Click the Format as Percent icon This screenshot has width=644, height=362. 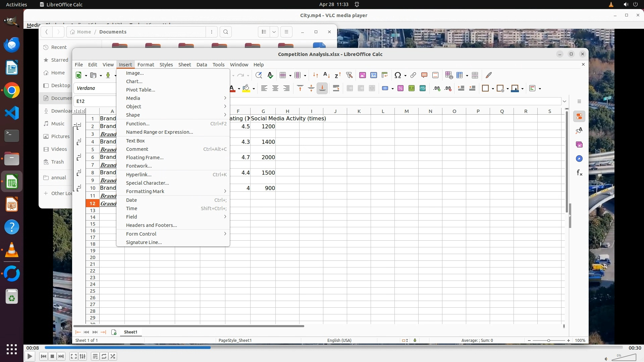(400, 88)
